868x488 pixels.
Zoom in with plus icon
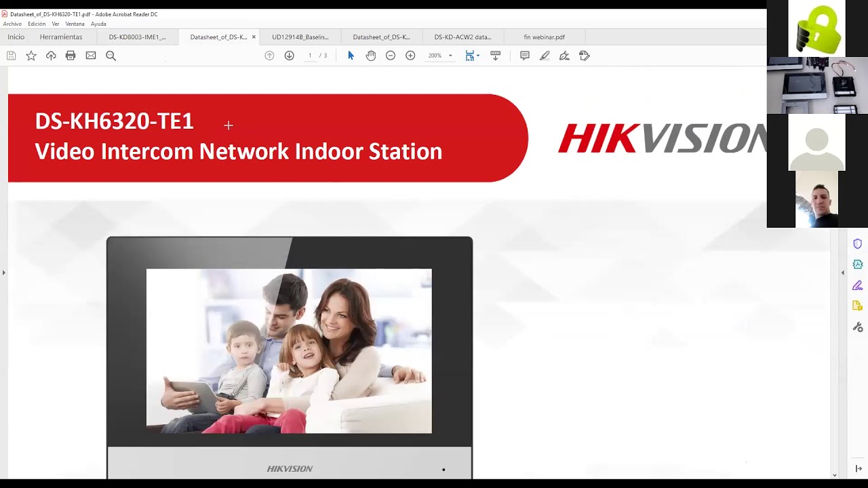(x=410, y=56)
